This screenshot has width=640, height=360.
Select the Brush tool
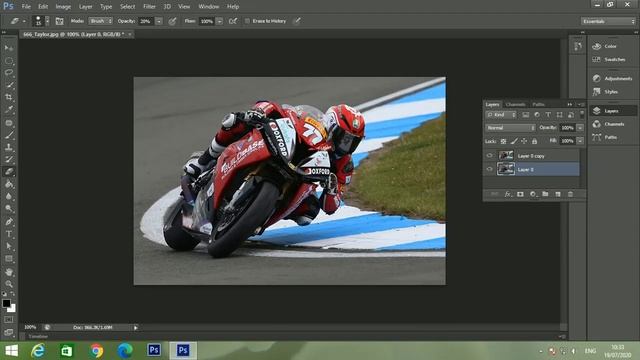(9, 135)
